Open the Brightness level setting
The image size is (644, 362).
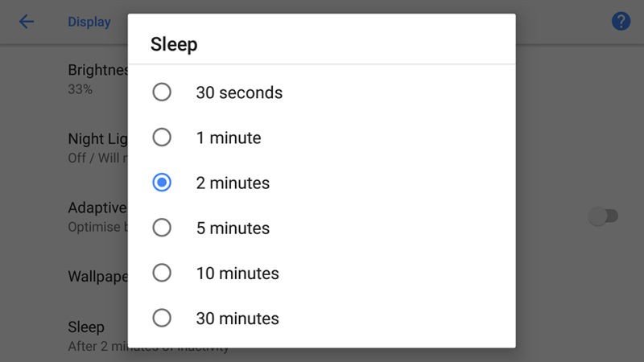(97, 78)
